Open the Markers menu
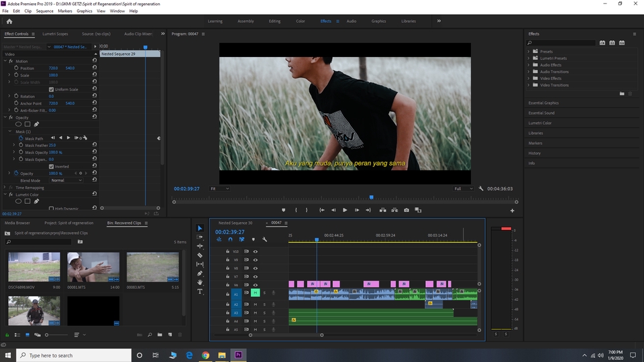Screen dimensions: 644x362 pyautogui.click(x=65, y=11)
